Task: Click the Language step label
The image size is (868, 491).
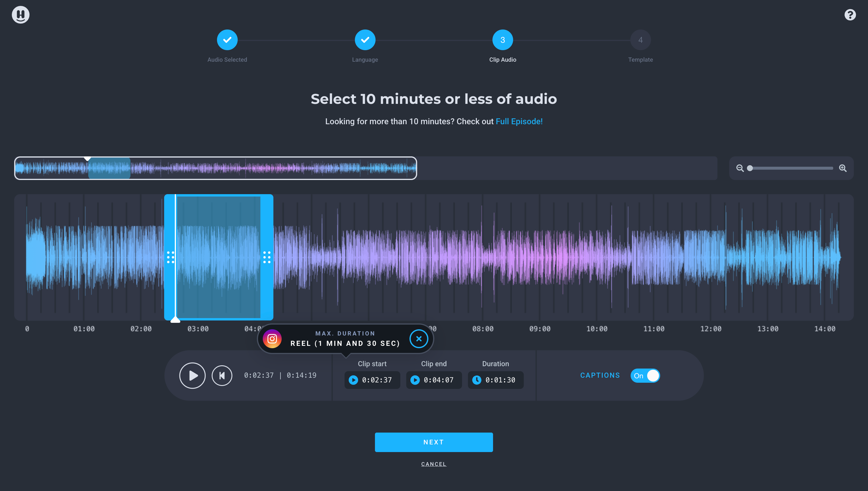Action: click(x=365, y=60)
